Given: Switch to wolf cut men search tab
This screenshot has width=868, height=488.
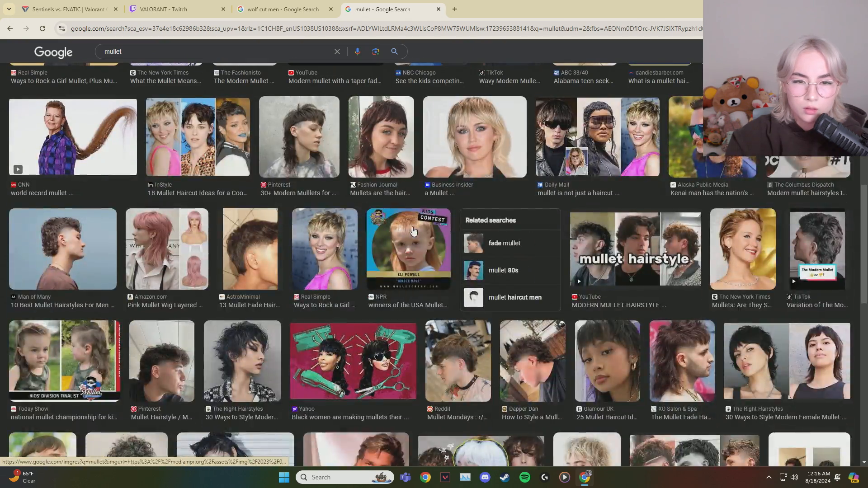Looking at the screenshot, I should (283, 9).
